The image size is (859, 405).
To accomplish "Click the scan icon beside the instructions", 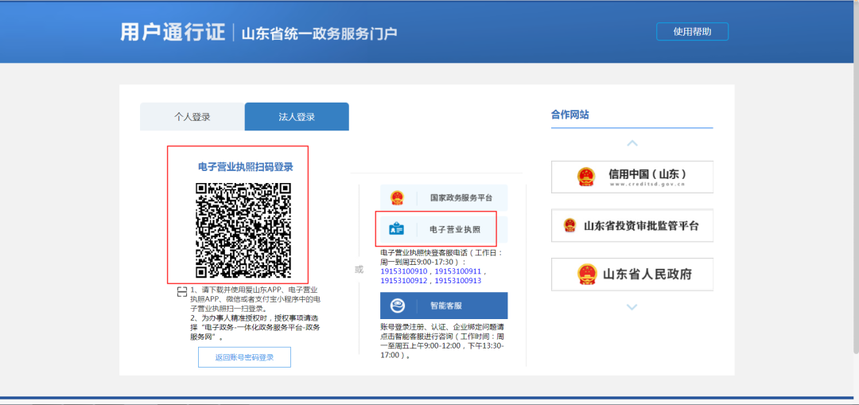I will click(181, 292).
